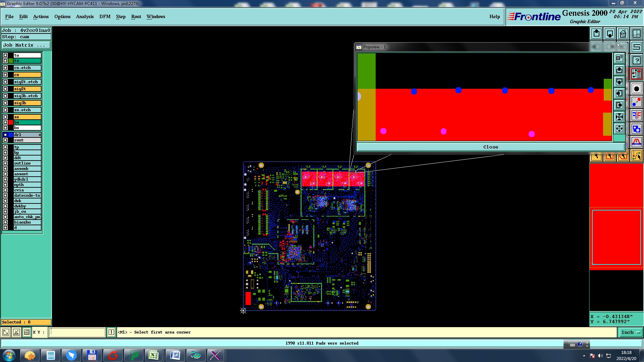Select the netlist/connectivity tool icon
The height and width of the screenshot is (362, 644).
click(x=636, y=74)
